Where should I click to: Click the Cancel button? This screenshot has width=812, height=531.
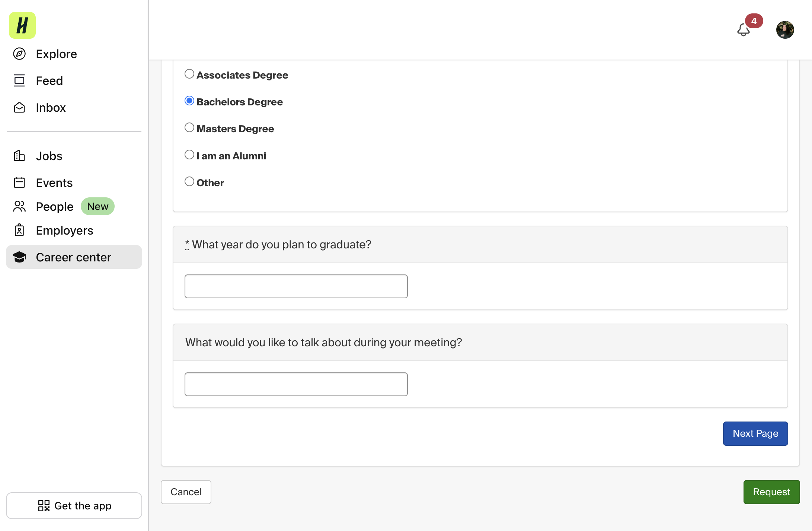(186, 492)
